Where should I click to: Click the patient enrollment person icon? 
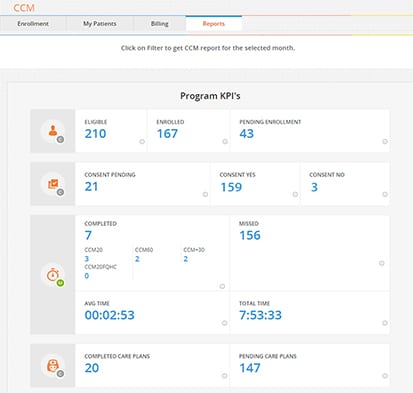(53, 131)
